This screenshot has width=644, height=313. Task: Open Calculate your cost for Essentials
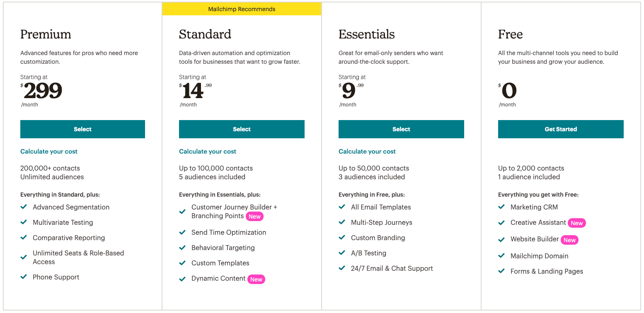click(367, 152)
